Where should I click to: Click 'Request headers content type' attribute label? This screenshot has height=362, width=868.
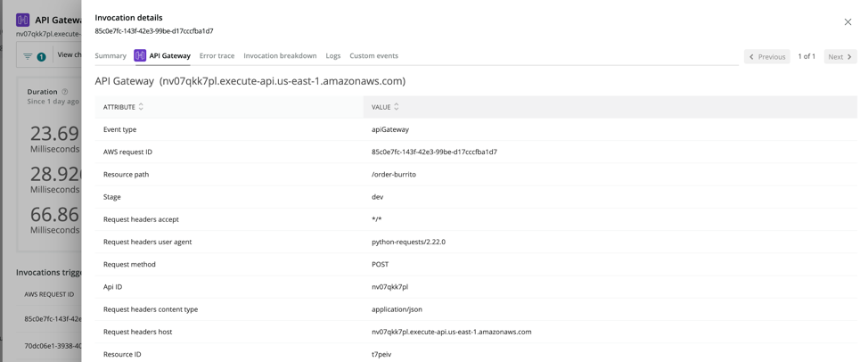coord(151,309)
